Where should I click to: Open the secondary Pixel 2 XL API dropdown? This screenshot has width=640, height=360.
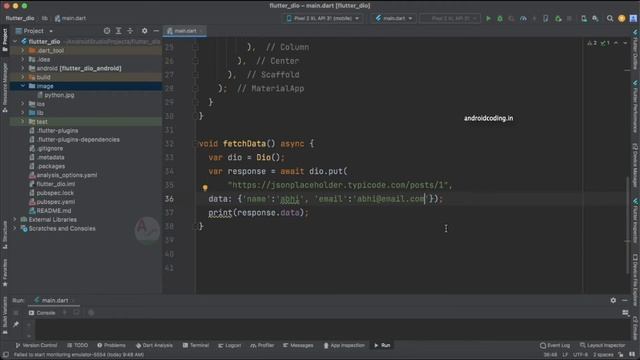coord(450,18)
